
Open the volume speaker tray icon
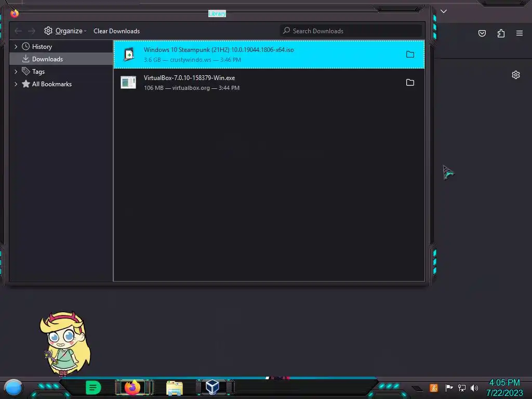pyautogui.click(x=474, y=388)
